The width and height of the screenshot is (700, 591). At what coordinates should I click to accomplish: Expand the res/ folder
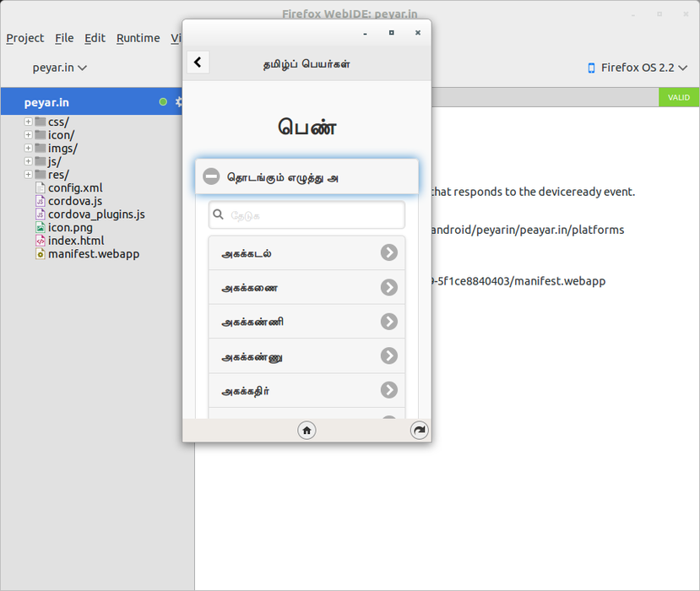29,174
